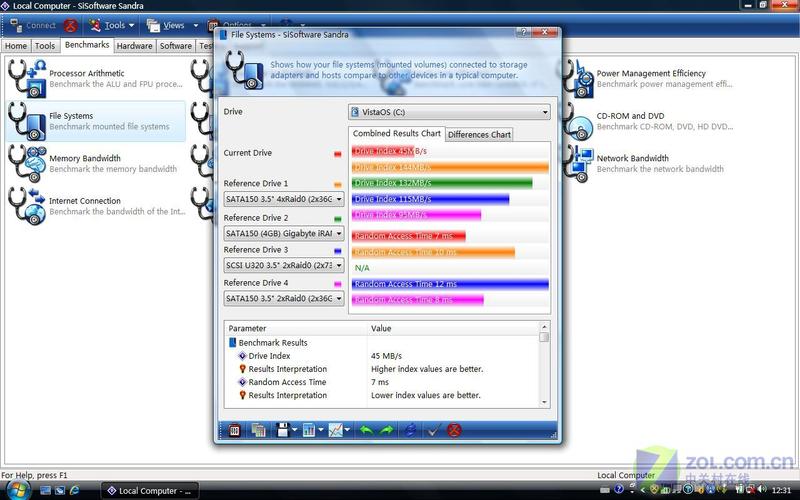Click the bar chart options icon
The image size is (800, 500).
pos(309,431)
